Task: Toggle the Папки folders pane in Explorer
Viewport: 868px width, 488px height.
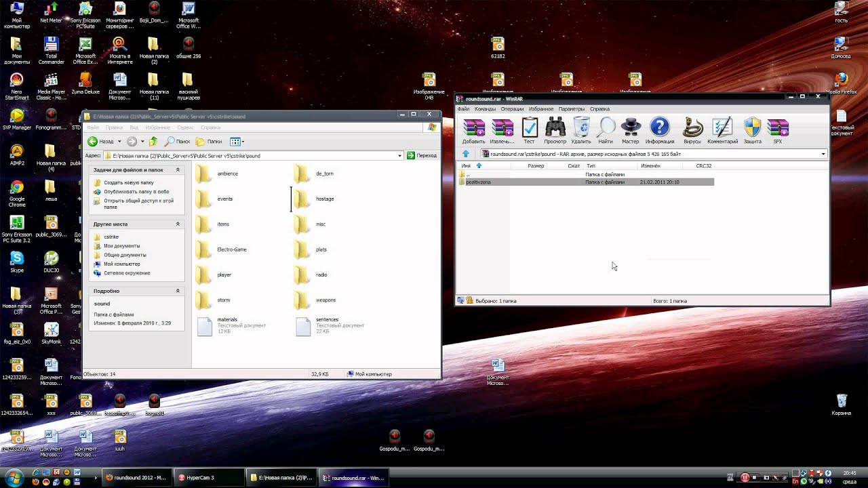Action: (x=209, y=142)
